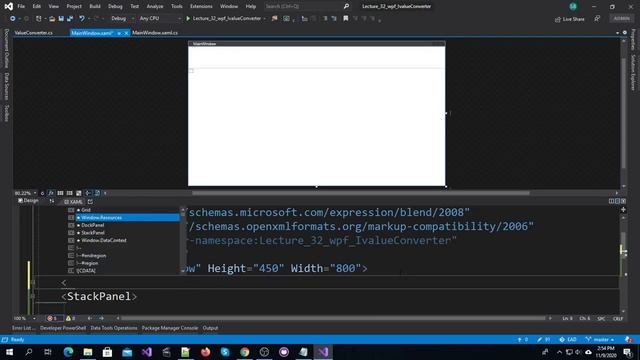
Task: Click the swap panes arrows icon
Action: click(x=51, y=201)
